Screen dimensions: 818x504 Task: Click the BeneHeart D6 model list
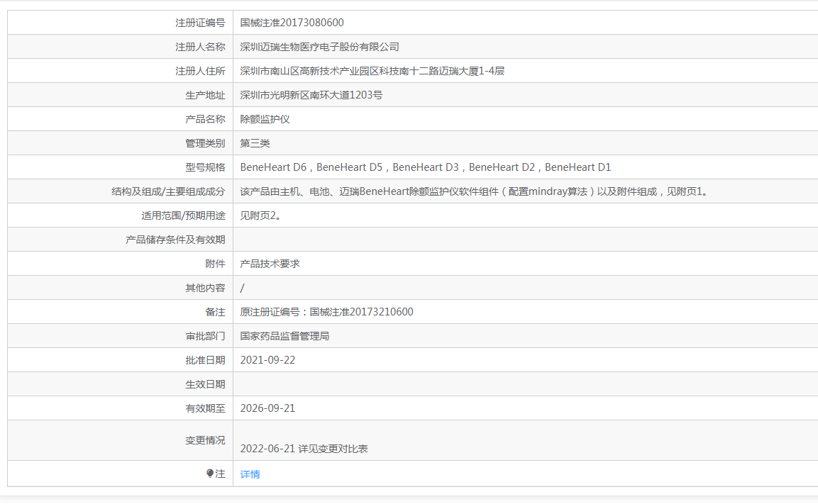point(425,167)
